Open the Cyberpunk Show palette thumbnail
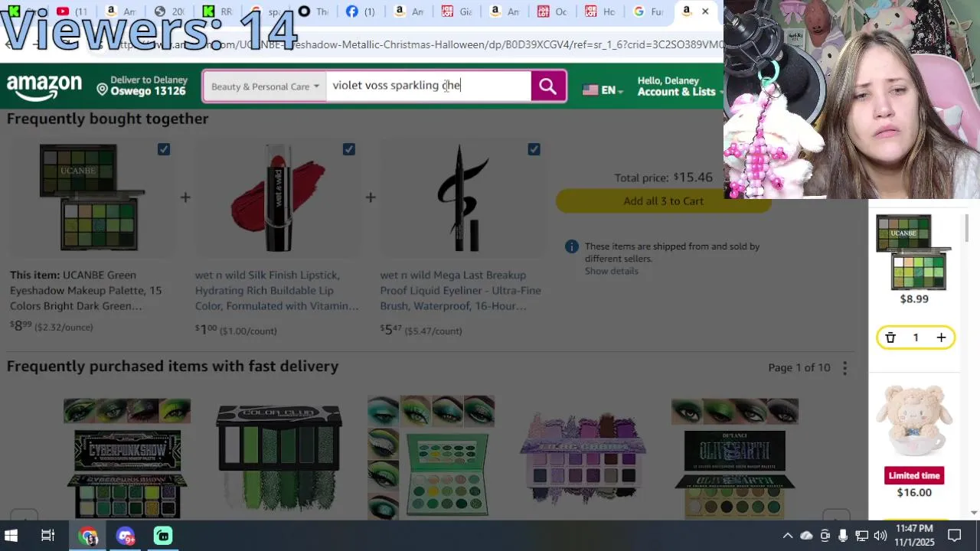Viewport: 980px width, 551px height. coord(127,457)
